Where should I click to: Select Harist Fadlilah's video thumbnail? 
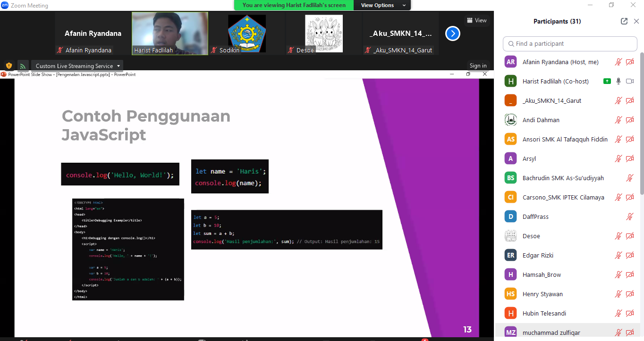170,33
